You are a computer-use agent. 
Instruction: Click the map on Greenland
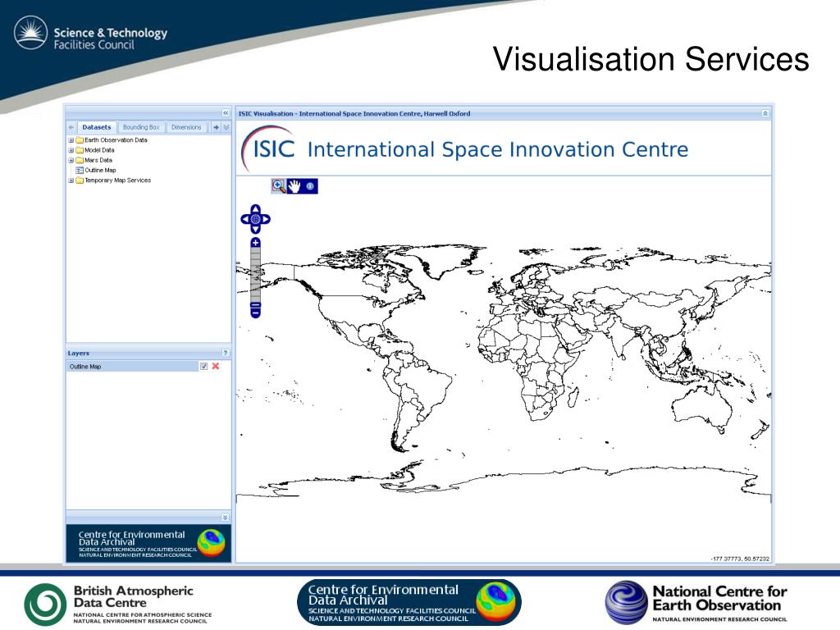tap(450, 260)
